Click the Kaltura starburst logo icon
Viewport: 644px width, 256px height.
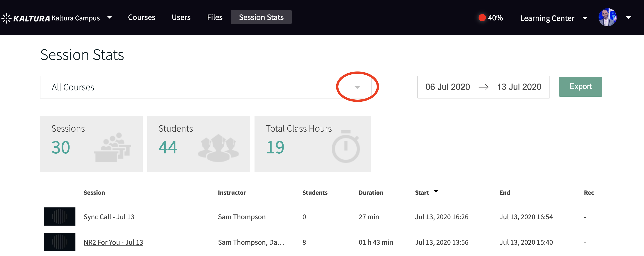coord(7,18)
